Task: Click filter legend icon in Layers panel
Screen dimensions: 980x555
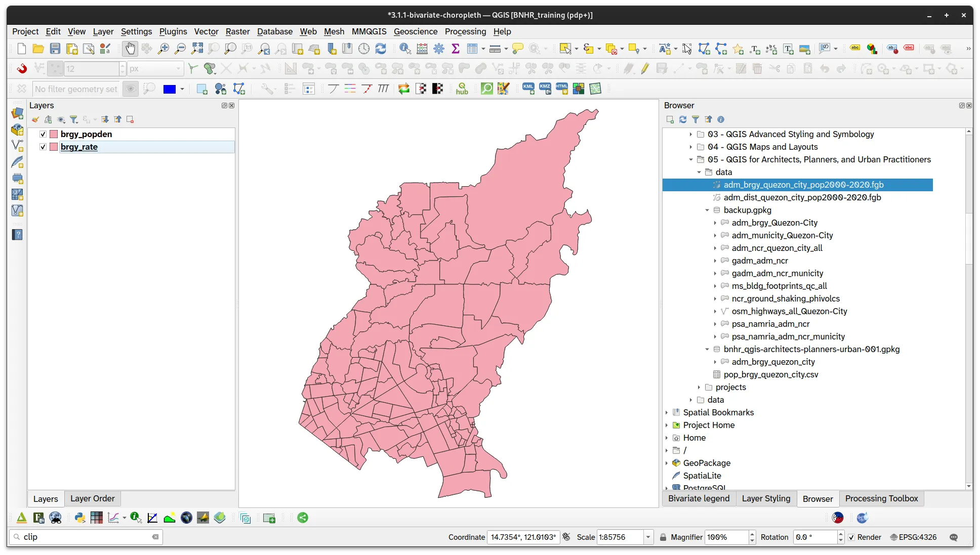Action: tap(74, 119)
